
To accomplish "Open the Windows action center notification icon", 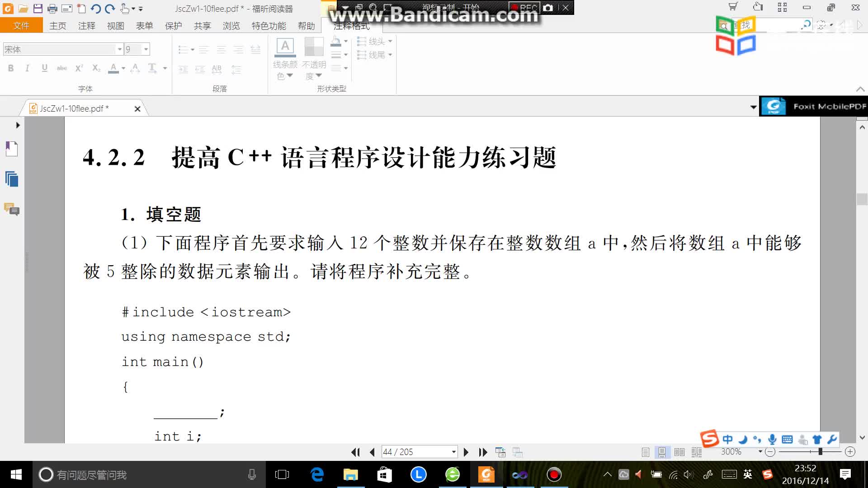I will (845, 474).
